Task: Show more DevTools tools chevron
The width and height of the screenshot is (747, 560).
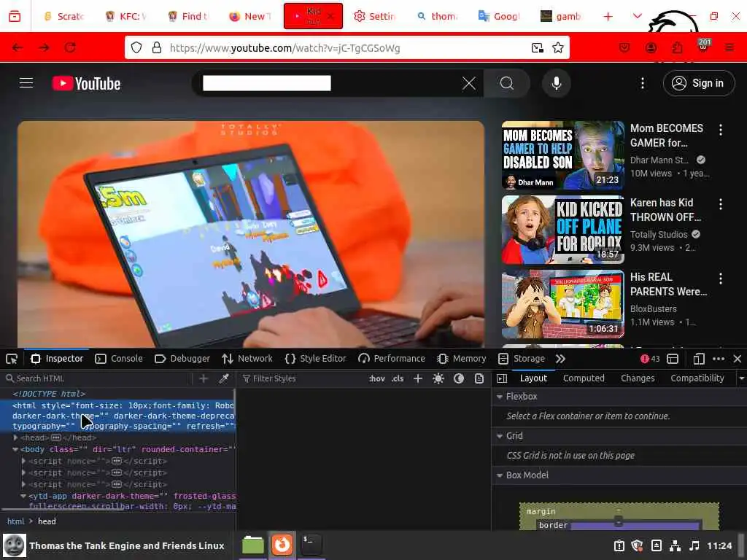Action: pos(560,359)
